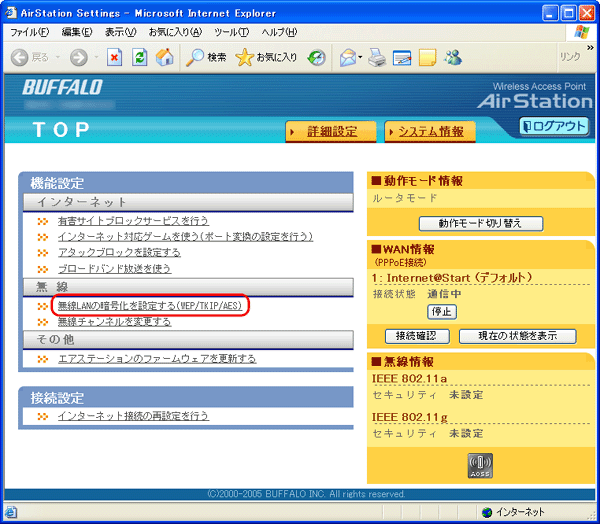Open Mail button dropdown arrow
The height and width of the screenshot is (524, 600).
[360, 57]
